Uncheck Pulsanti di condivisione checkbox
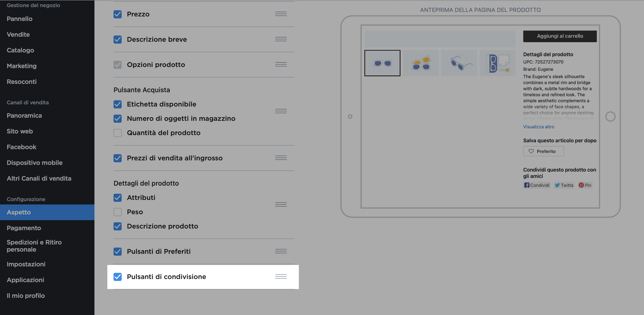 coord(118,277)
